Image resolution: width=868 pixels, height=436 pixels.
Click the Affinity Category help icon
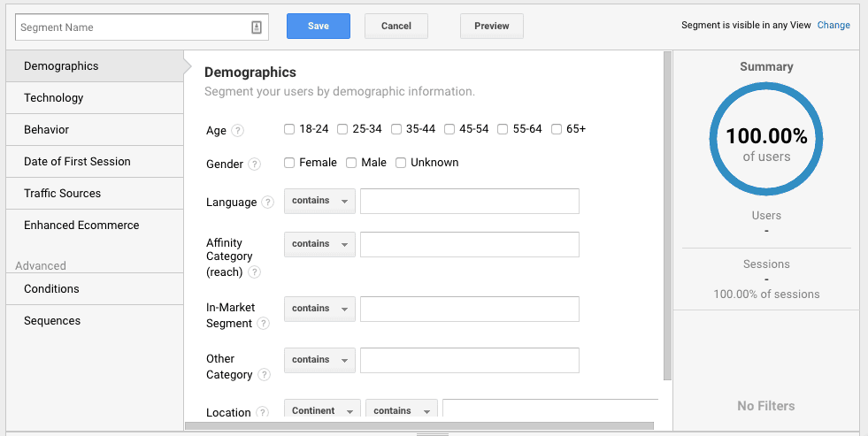point(255,272)
